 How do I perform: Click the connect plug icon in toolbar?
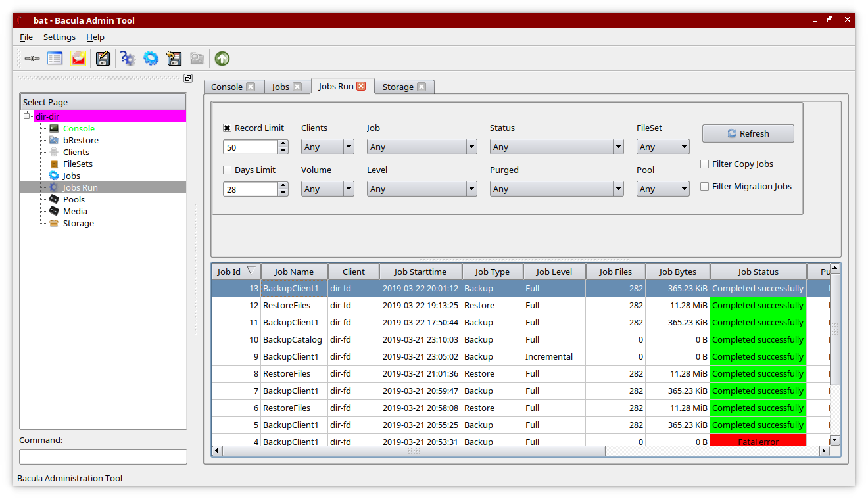(x=32, y=59)
